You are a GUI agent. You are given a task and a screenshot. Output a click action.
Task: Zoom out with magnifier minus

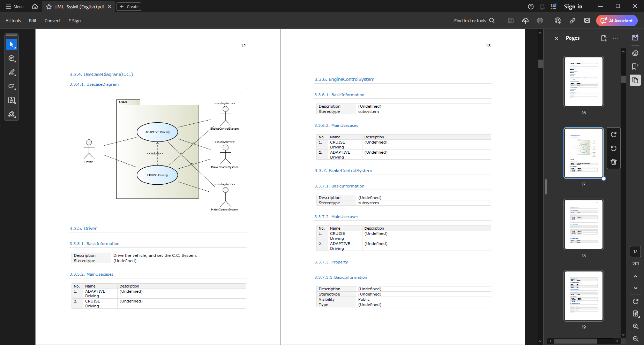click(x=635, y=339)
